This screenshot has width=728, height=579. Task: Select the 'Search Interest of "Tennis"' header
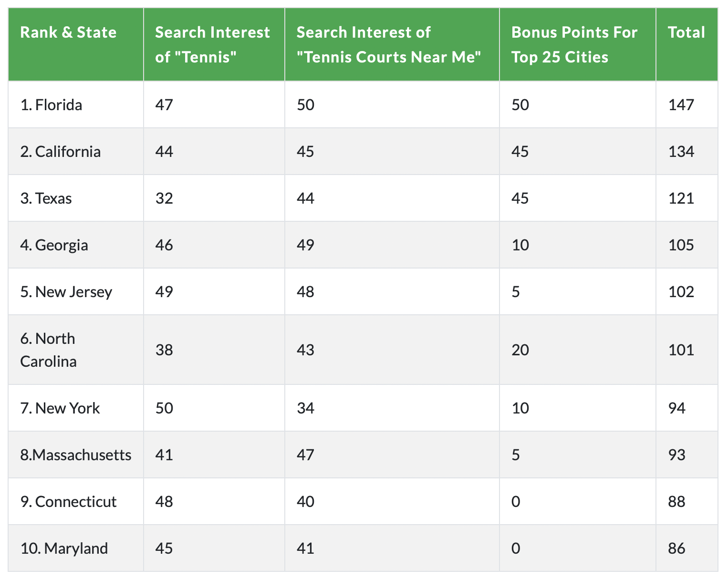pyautogui.click(x=213, y=44)
